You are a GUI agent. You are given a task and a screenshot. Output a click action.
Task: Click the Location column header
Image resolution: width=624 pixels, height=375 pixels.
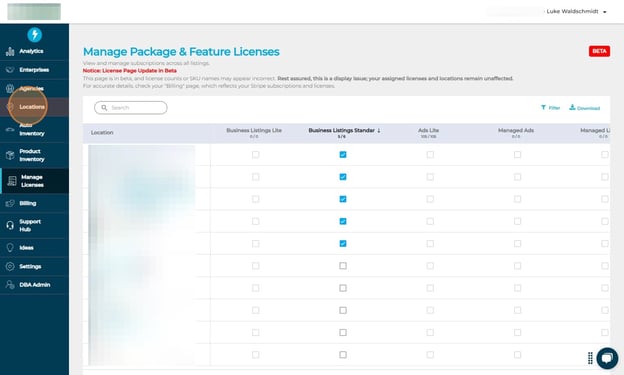pyautogui.click(x=102, y=133)
